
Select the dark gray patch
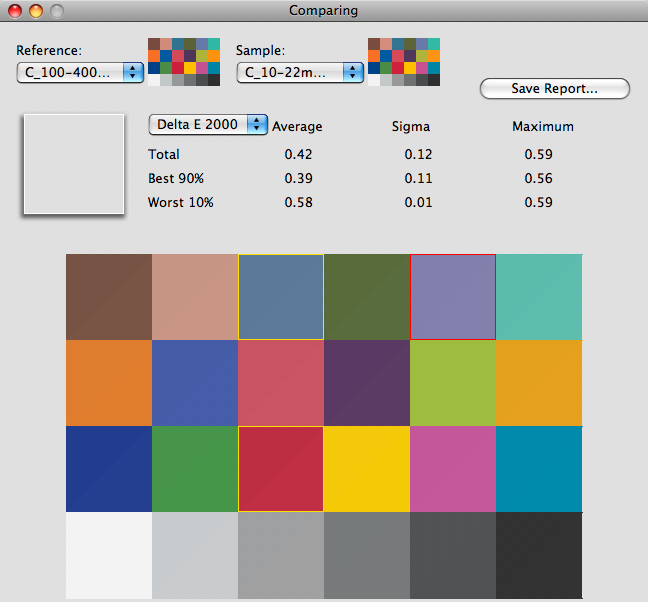(x=453, y=555)
